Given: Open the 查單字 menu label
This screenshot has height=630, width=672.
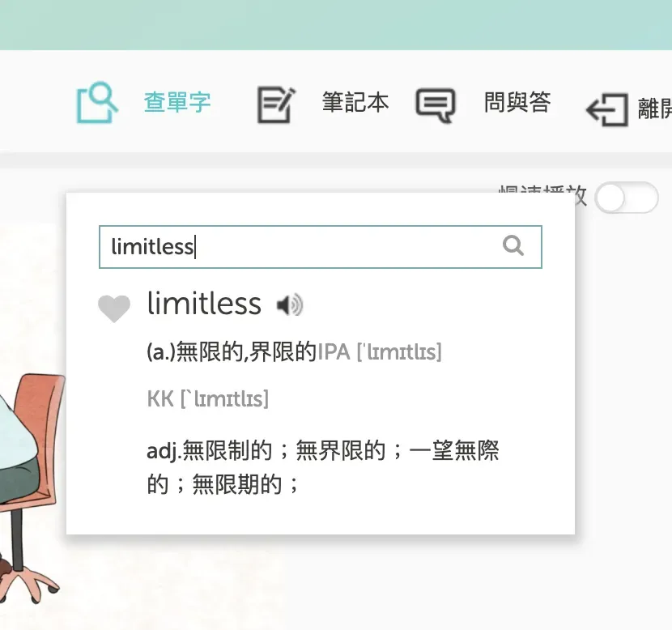Looking at the screenshot, I should 177,102.
